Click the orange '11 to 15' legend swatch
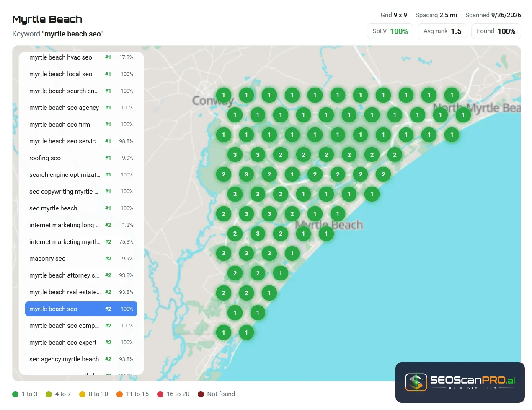The width and height of the screenshot is (532, 410). tap(119, 394)
